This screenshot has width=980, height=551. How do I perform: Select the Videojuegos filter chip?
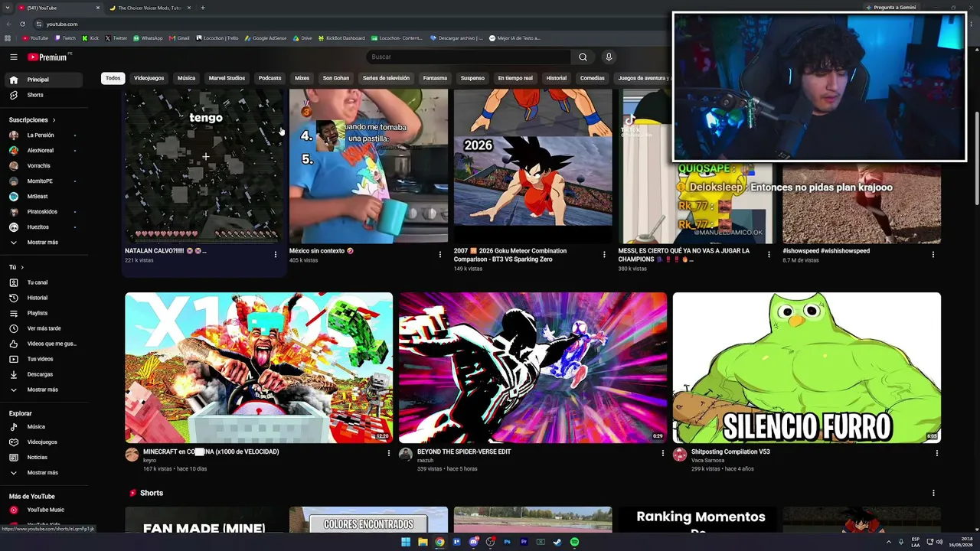tap(149, 78)
